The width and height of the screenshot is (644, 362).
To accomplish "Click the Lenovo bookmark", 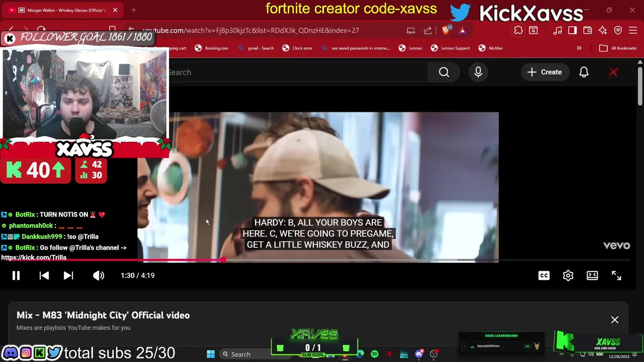I will [x=411, y=48].
